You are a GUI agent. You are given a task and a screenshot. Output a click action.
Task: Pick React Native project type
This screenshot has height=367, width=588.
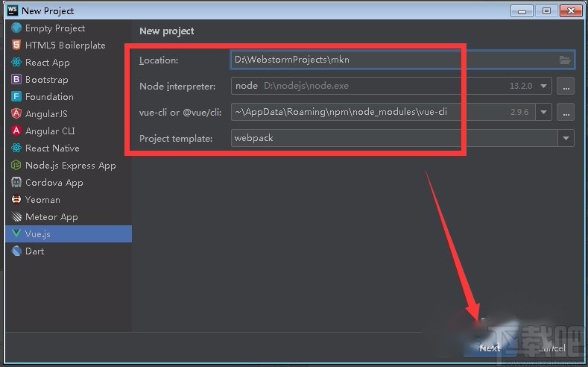pyautogui.click(x=69, y=148)
